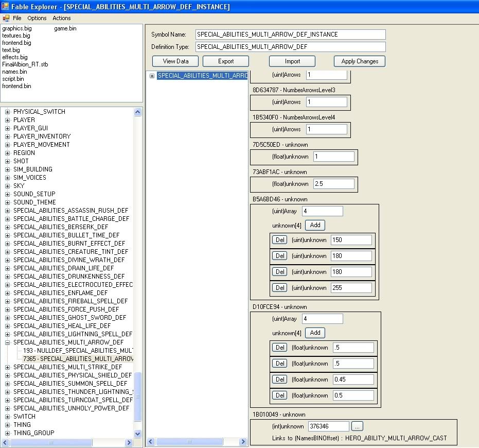Click the Export button
Viewport: 479px width, 448px height.
[226, 61]
